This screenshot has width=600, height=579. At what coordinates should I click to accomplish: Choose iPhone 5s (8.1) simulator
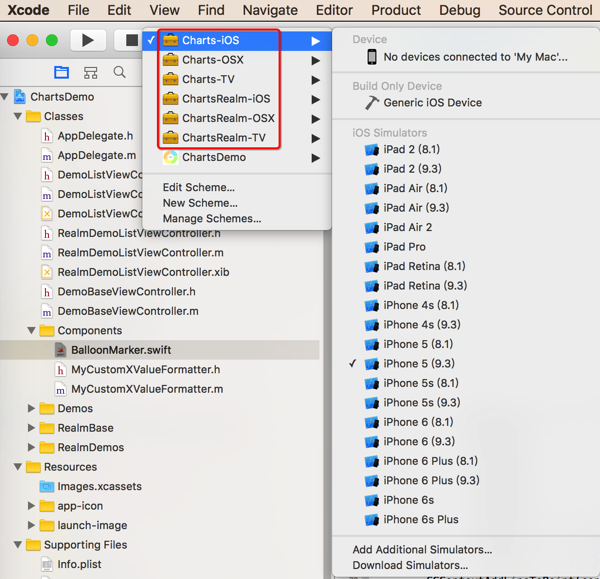point(466,383)
